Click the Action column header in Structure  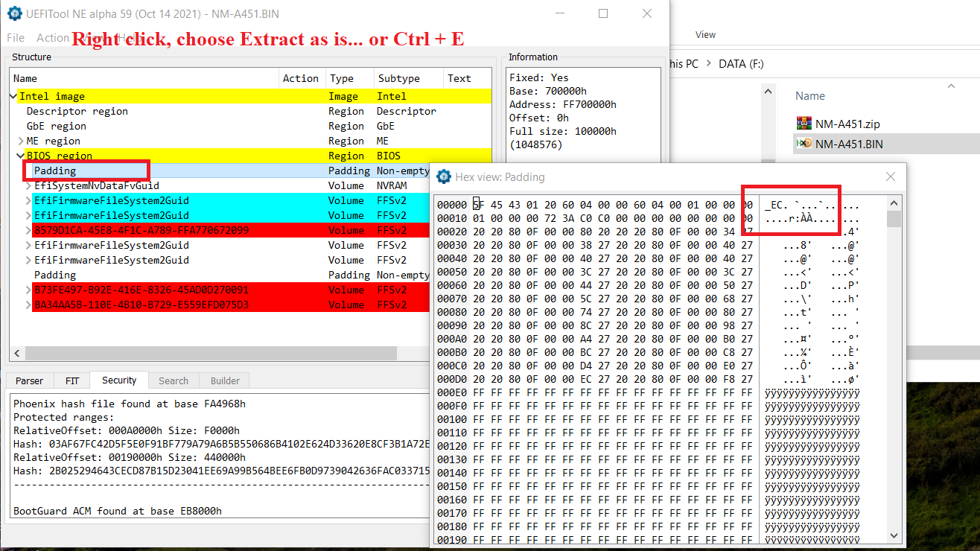tap(301, 78)
